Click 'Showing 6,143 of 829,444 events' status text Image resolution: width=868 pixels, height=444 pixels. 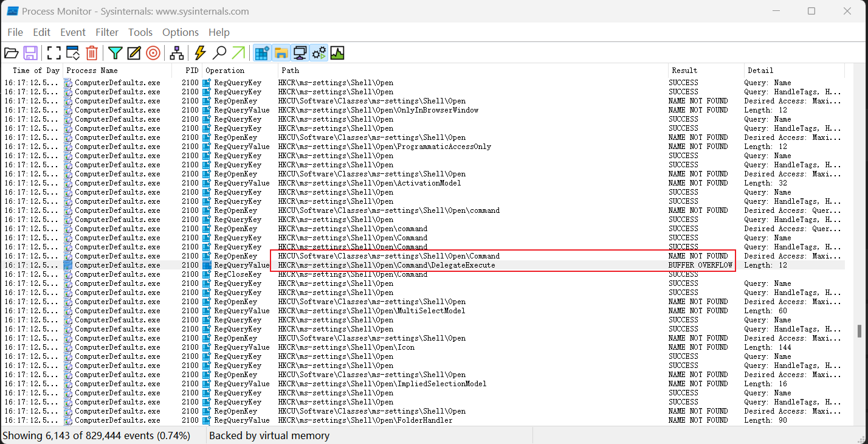(x=96, y=435)
